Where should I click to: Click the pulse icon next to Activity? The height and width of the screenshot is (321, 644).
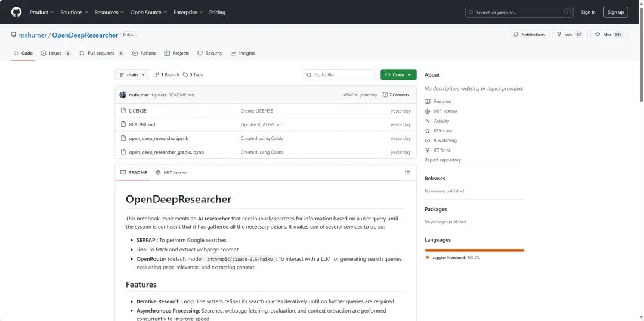coord(428,121)
